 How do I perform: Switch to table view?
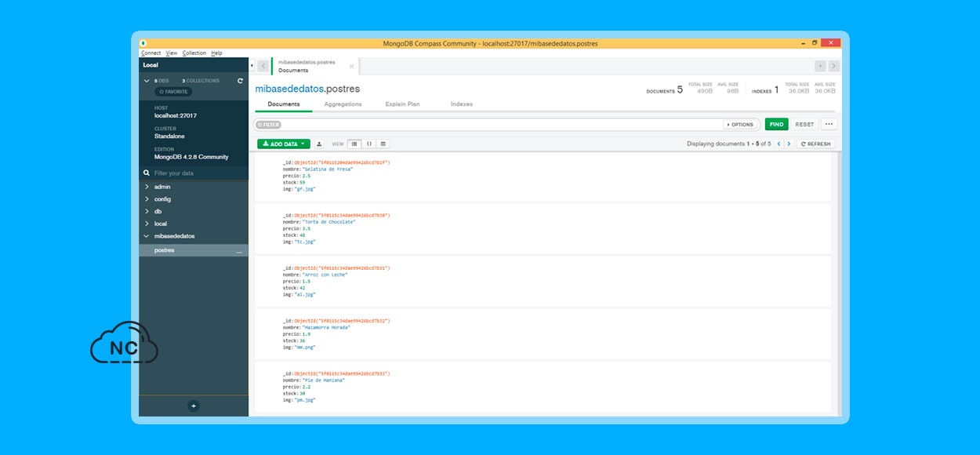[x=383, y=144]
